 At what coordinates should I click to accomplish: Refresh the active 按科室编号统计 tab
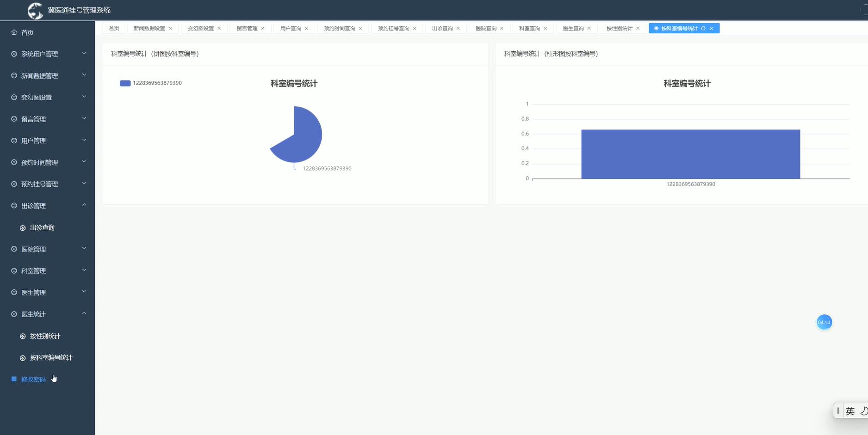click(703, 28)
